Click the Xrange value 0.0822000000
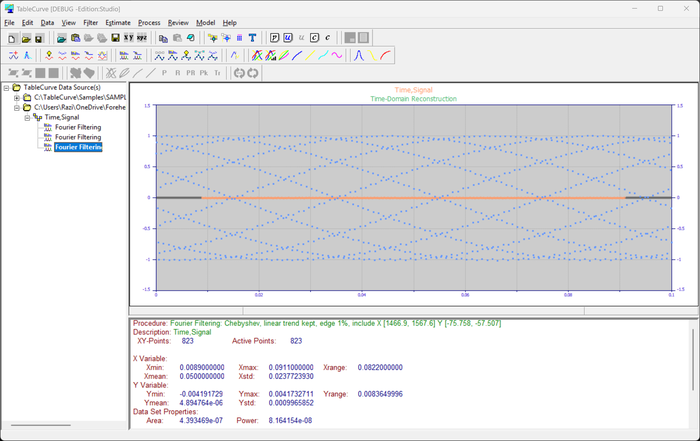700x441 pixels. point(380,367)
